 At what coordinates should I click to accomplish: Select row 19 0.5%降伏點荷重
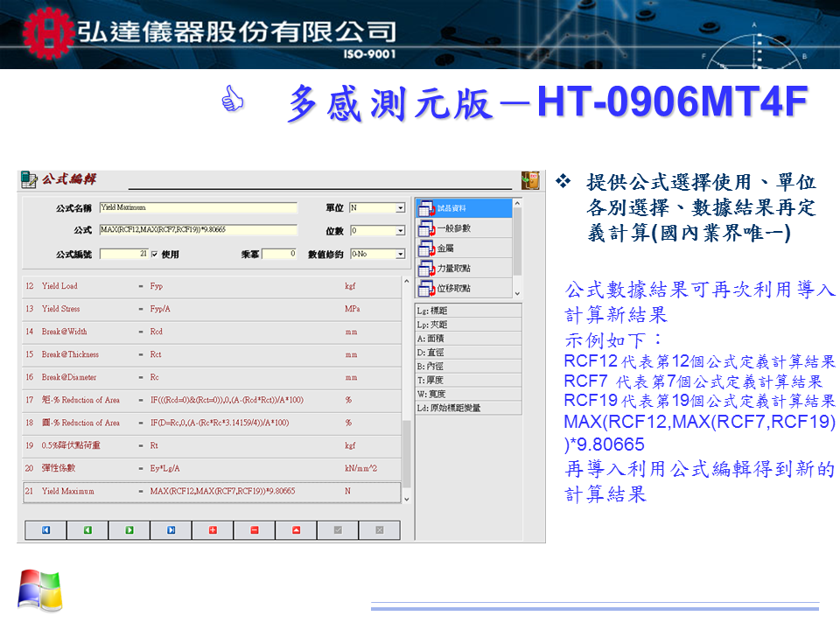(x=212, y=445)
